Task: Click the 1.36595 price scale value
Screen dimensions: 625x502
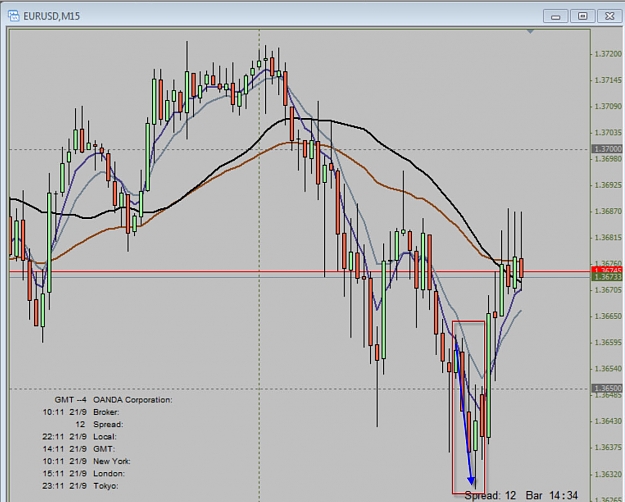Action: point(608,342)
